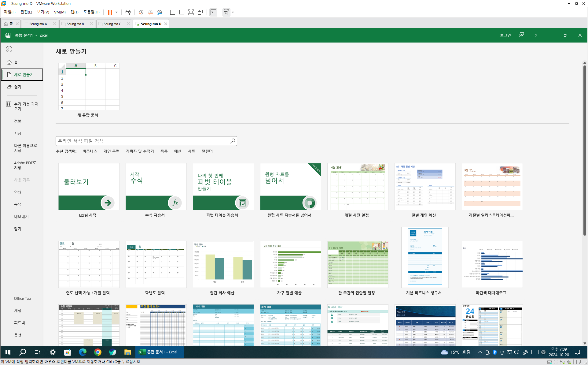This screenshot has height=365, width=588.
Task: Select 열기 in Excel sidebar
Action: 18,87
